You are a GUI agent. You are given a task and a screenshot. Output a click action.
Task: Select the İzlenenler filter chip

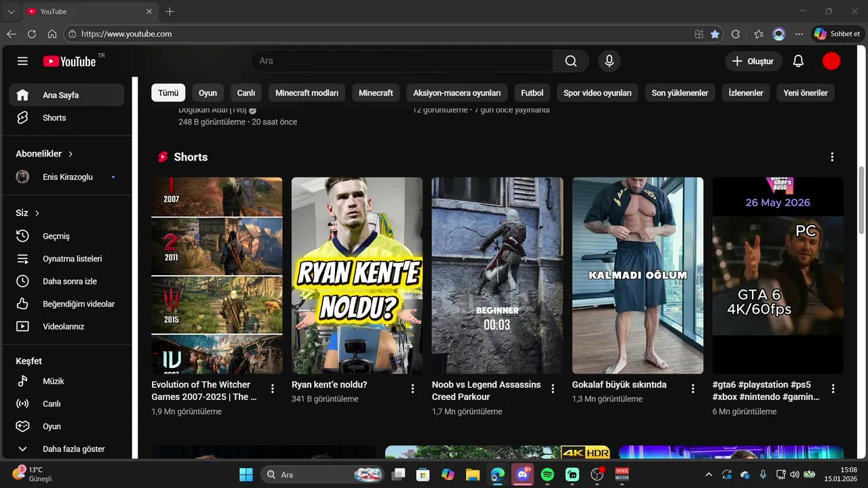tap(746, 93)
